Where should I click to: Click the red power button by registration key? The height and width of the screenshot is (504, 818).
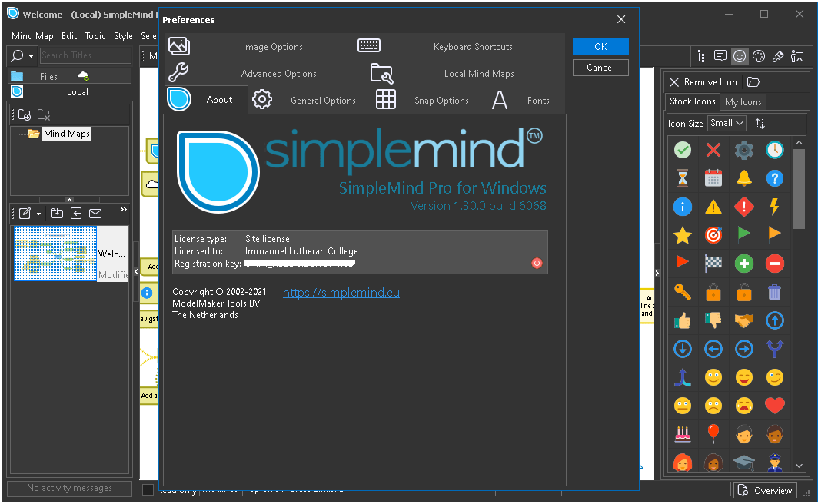[537, 264]
